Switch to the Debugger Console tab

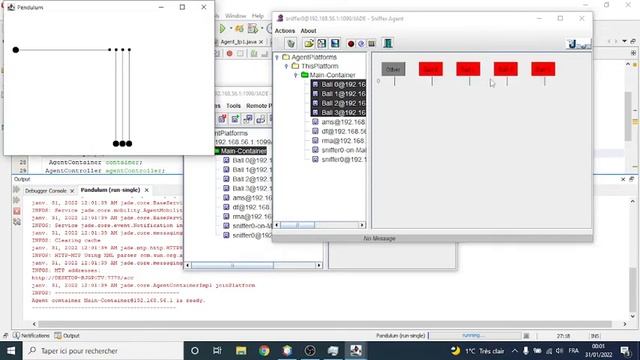[x=45, y=191]
